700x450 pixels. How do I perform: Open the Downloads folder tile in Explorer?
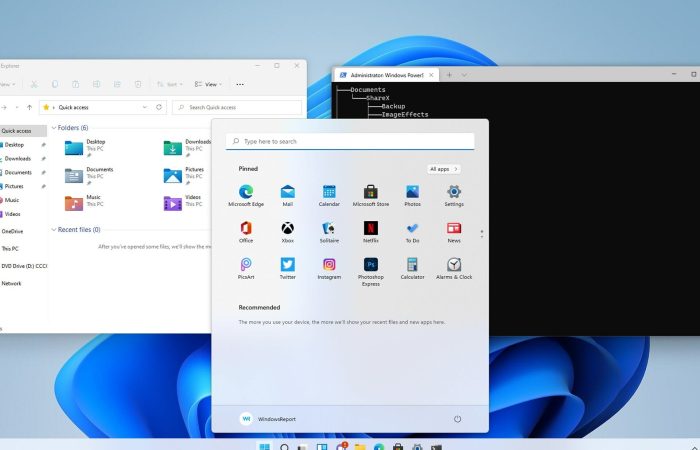[x=187, y=148]
